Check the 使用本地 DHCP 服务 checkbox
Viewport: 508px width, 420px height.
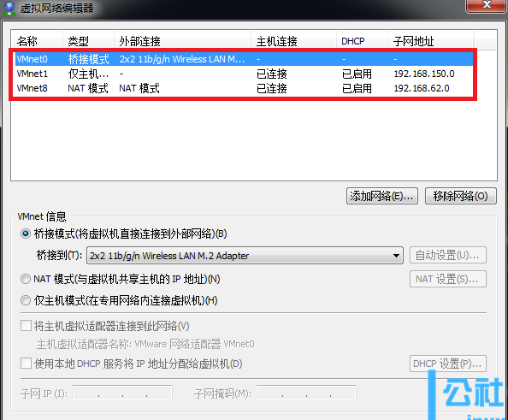point(26,364)
